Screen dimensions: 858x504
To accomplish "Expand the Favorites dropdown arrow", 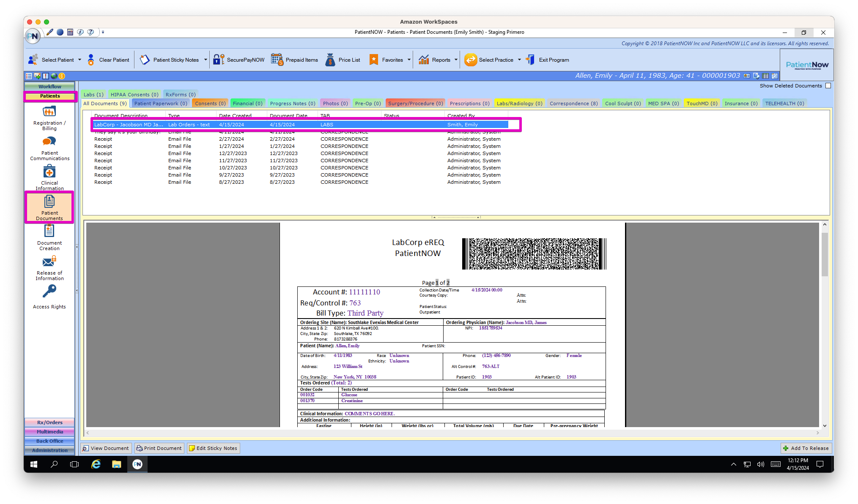I will point(409,60).
